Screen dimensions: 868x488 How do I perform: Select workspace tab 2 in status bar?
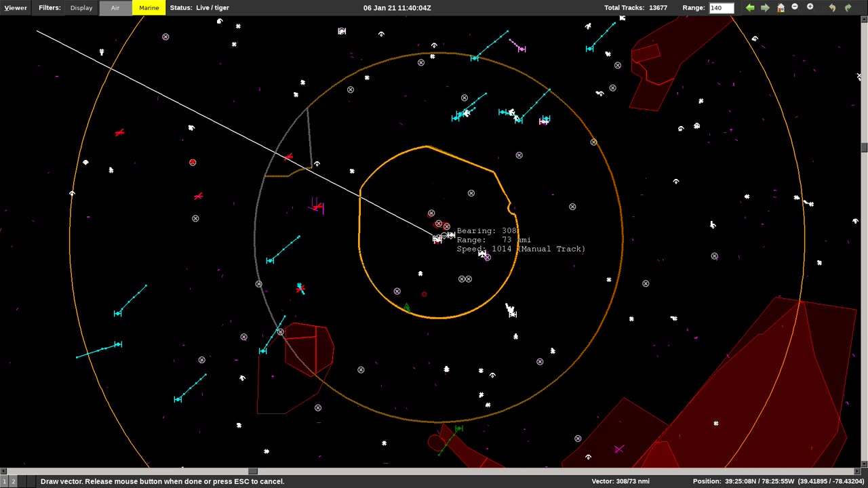(12, 481)
